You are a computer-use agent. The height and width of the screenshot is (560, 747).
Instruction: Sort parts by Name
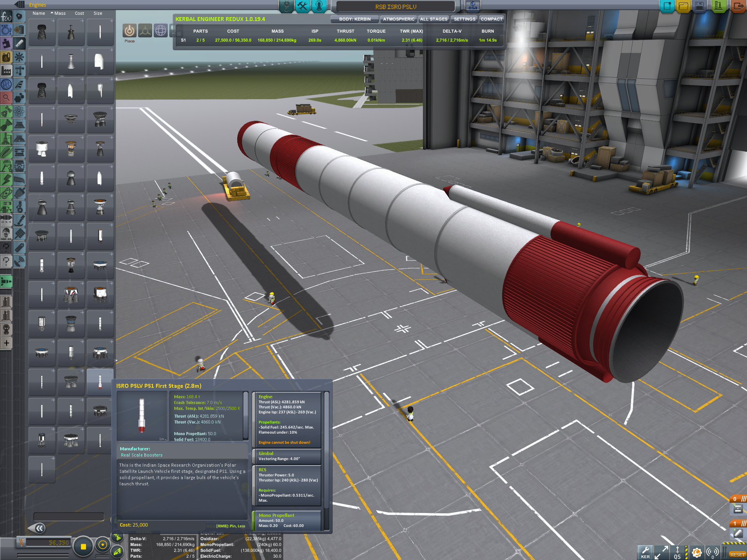39,13
